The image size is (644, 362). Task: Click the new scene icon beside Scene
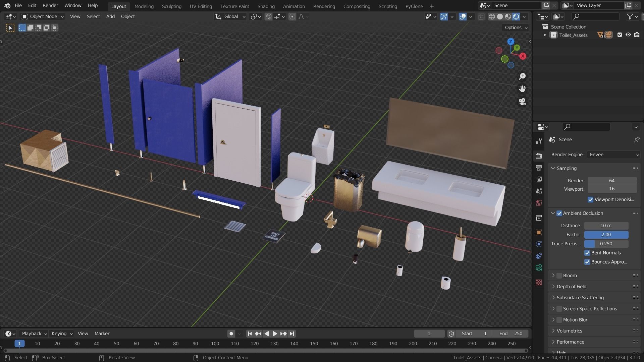(546, 5)
